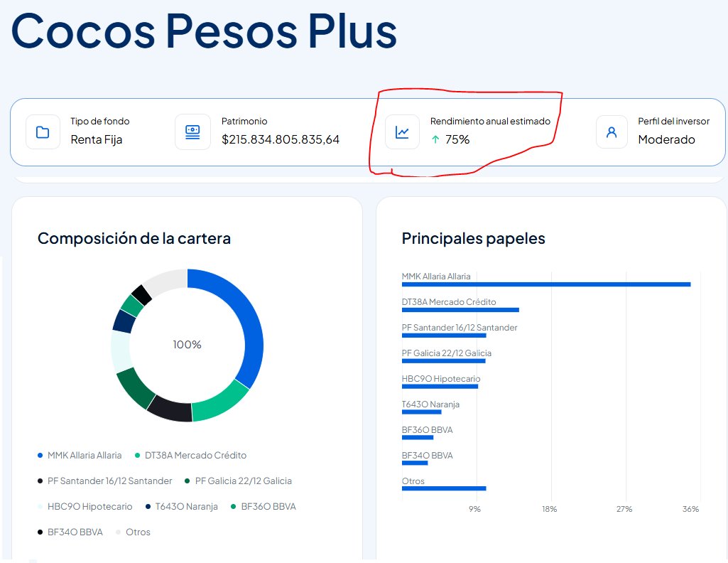Click the Principales papeles heading
This screenshot has width=728, height=563.
point(474,238)
